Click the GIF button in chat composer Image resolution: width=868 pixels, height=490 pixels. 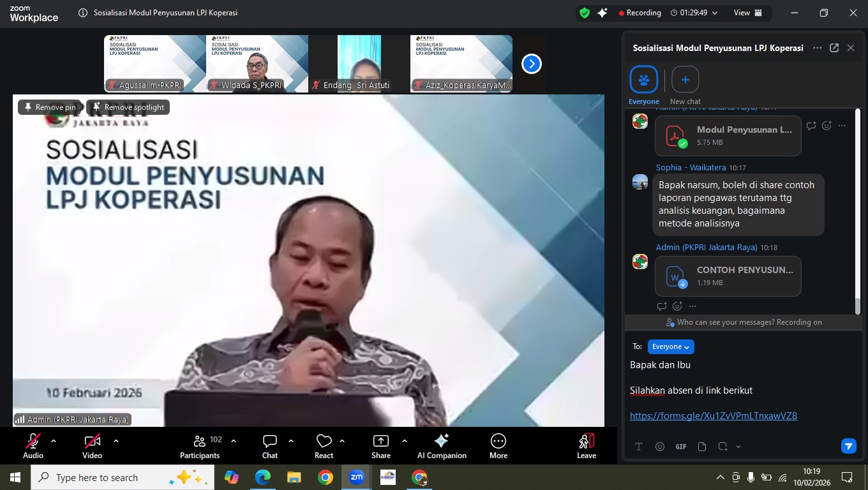tap(681, 447)
